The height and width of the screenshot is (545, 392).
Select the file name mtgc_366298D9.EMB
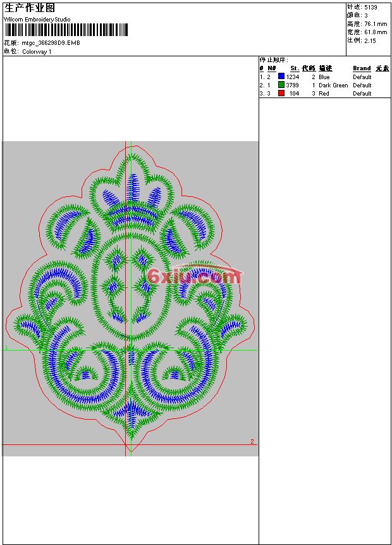[51, 43]
